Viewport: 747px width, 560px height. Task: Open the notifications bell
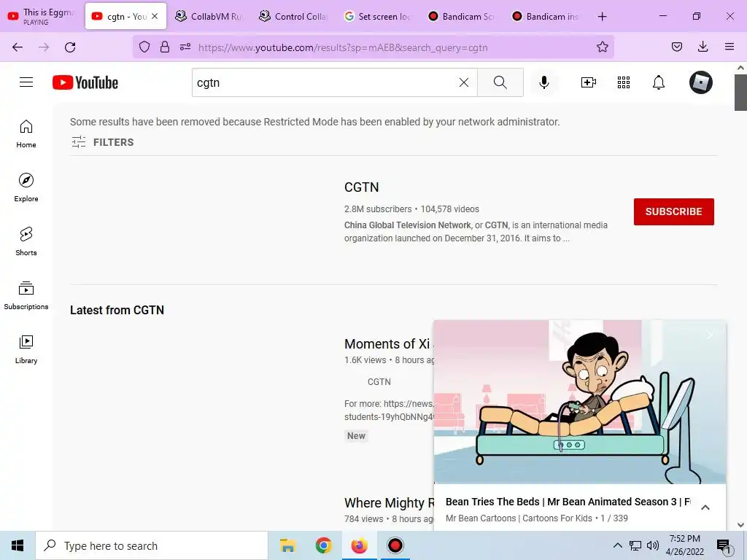(659, 82)
